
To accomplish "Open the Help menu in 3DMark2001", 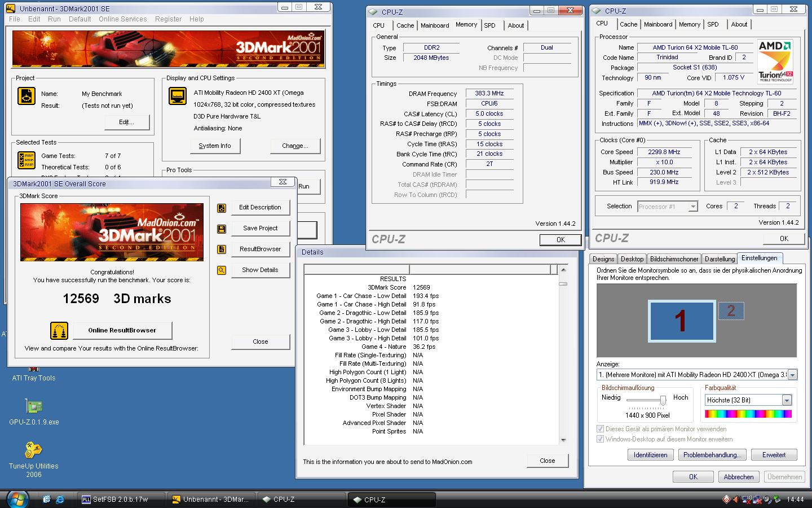I will (x=197, y=19).
